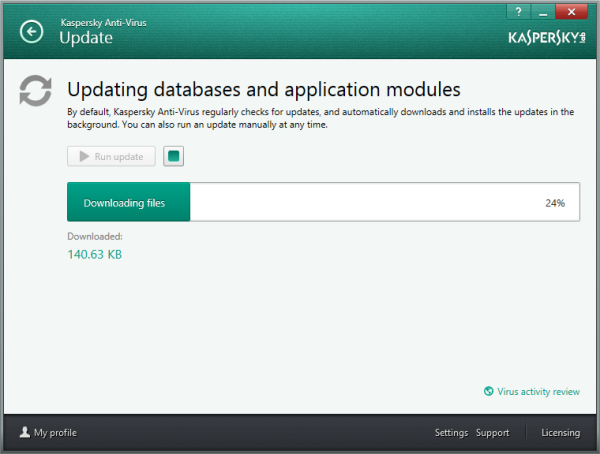Image resolution: width=600 pixels, height=454 pixels.
Task: Click the 140.63 KB downloaded value
Action: click(95, 254)
